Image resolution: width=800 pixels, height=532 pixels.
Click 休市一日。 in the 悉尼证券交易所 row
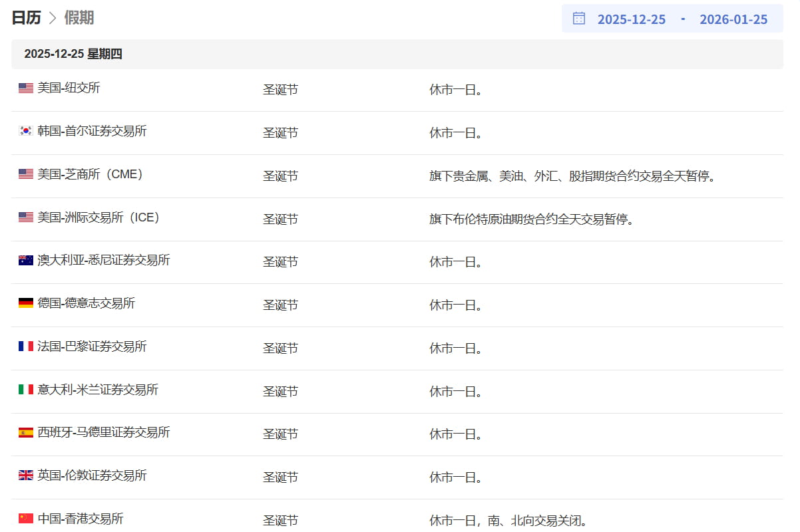[x=456, y=262]
